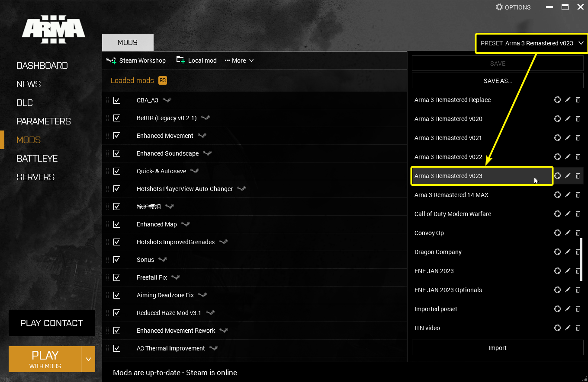588x382 pixels.
Task: Open the Servers section
Action: [35, 177]
